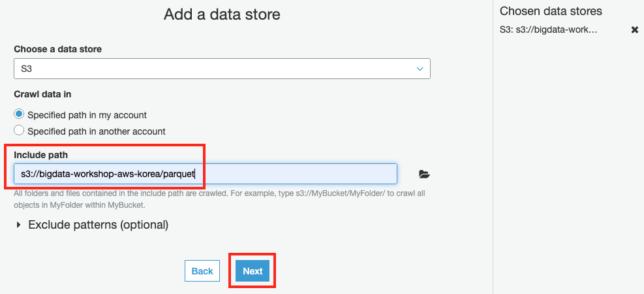This screenshot has width=644, height=294.
Task: Click the Exclude patterns (optional) label
Action: 99,225
